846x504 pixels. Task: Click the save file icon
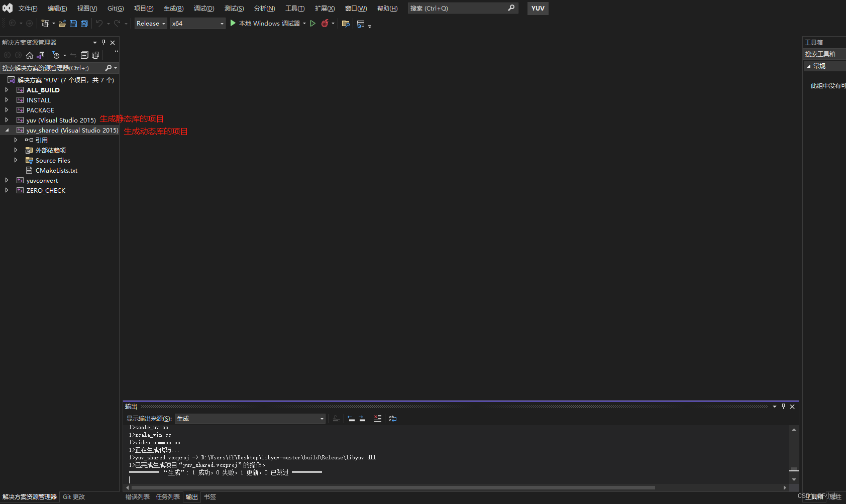pos(73,24)
